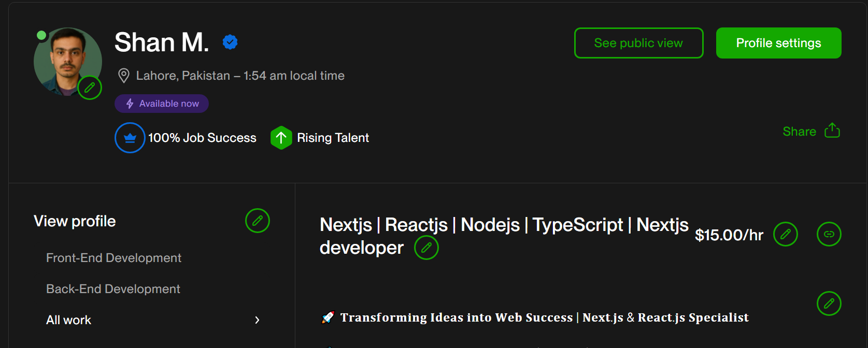Click the blue verified badge
The height and width of the screenshot is (348, 868).
[x=230, y=42]
